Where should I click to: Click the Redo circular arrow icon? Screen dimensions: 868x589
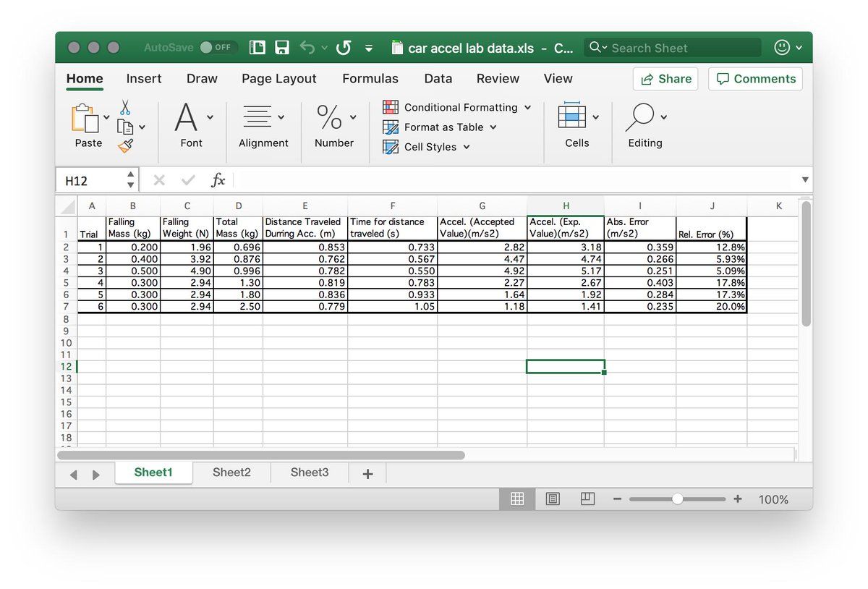(344, 48)
